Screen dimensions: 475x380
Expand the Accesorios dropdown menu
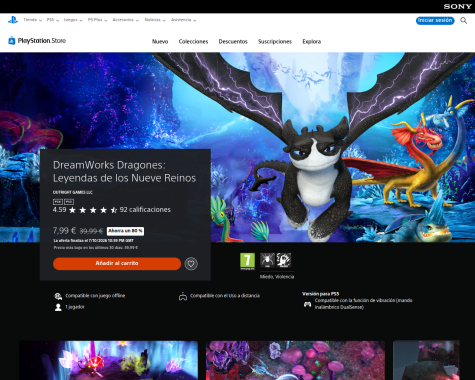(125, 20)
